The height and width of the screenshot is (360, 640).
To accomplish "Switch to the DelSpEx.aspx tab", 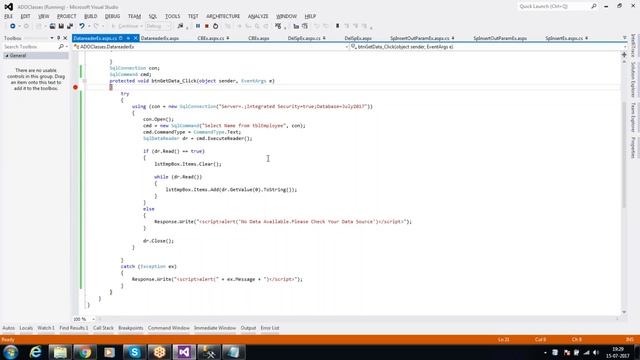I will [x=358, y=38].
